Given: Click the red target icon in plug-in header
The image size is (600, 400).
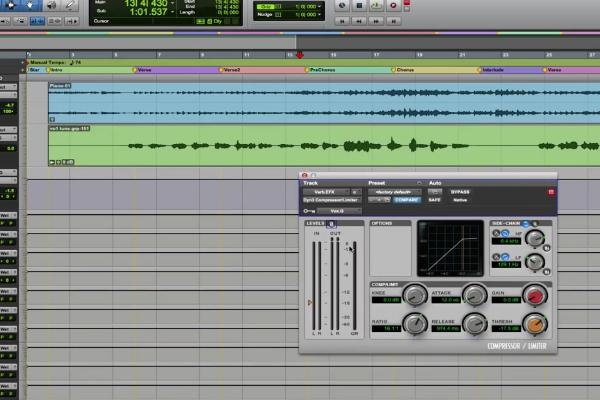Looking at the screenshot, I should point(551,192).
